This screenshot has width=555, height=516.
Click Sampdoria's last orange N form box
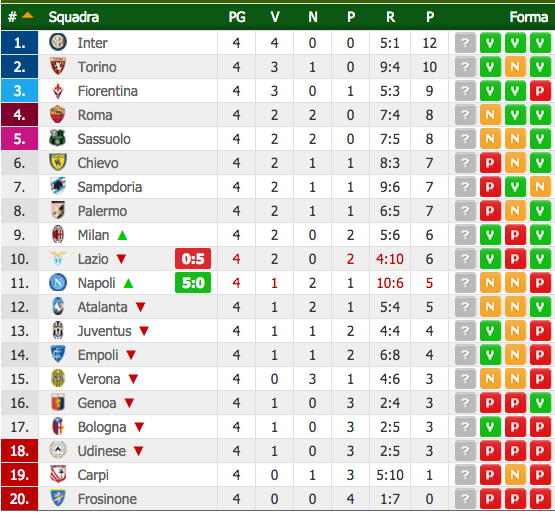540,187
